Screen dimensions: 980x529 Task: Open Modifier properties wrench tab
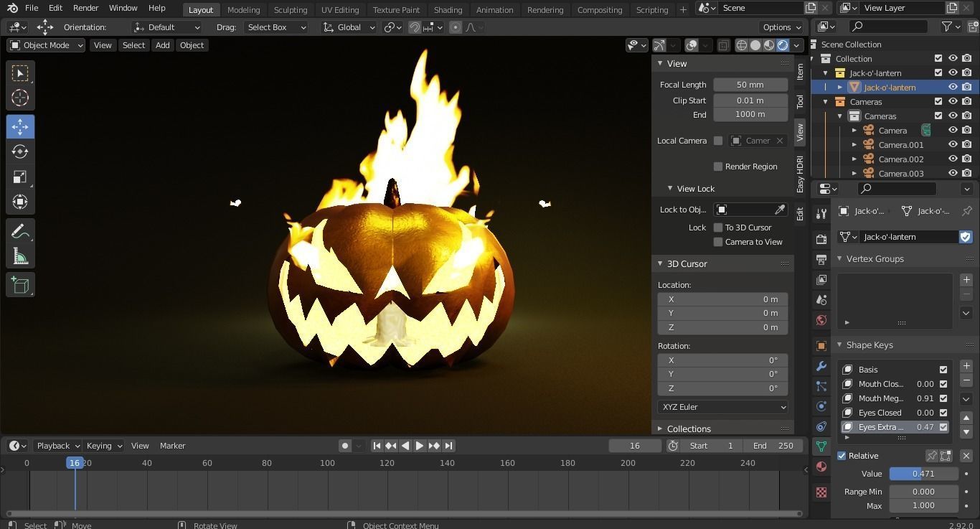(x=821, y=366)
